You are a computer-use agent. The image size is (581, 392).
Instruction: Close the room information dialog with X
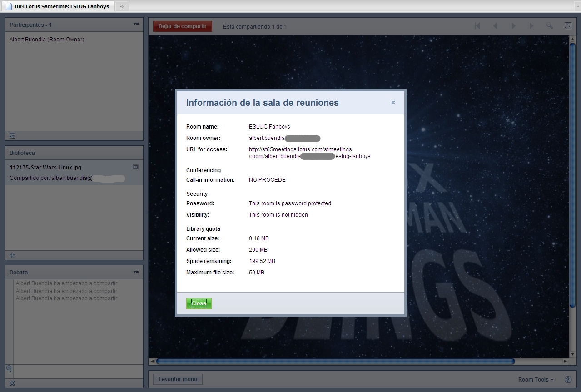[x=393, y=103]
